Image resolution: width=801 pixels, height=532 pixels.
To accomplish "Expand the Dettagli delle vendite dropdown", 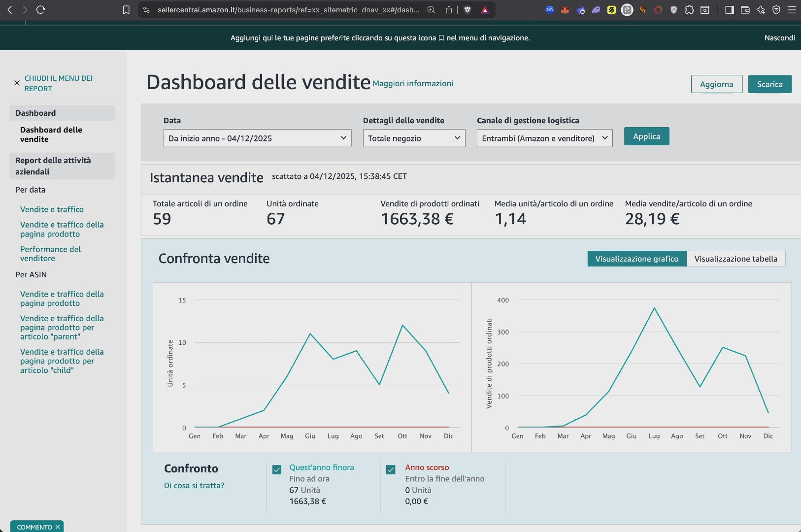I will tap(414, 138).
